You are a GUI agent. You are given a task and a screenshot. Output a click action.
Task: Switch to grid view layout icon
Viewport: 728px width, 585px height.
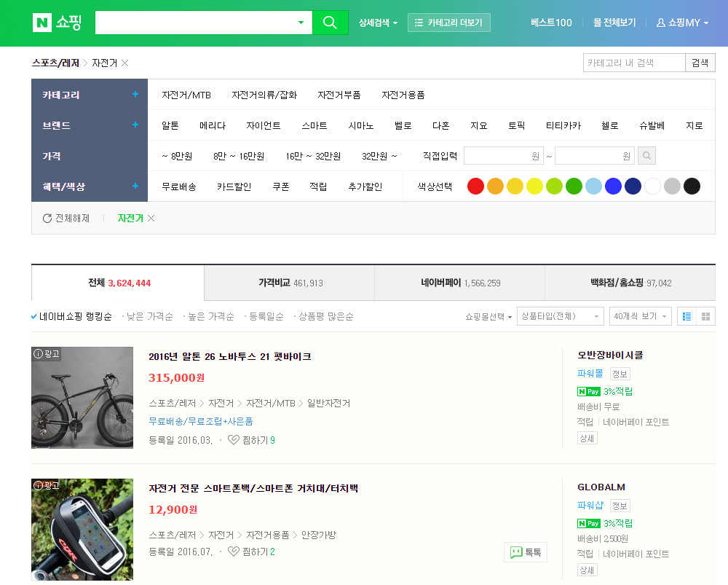(705, 316)
